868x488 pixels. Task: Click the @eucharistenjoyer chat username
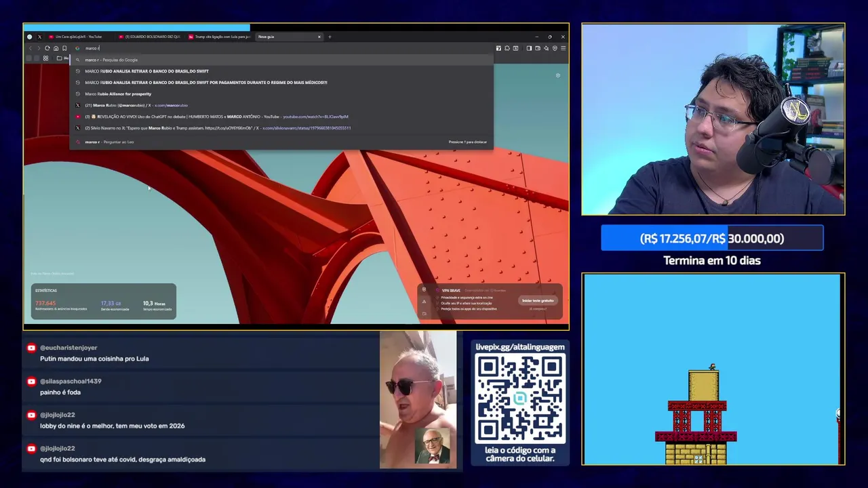[68, 348]
